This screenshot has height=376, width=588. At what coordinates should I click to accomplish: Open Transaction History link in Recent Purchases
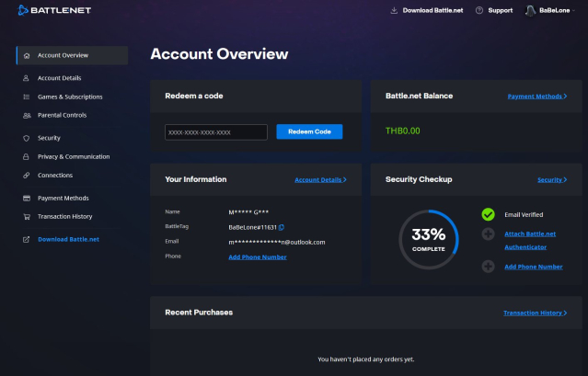point(534,313)
